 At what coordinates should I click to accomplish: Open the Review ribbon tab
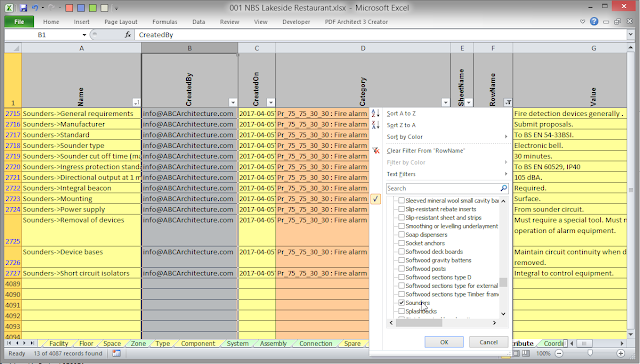click(229, 22)
